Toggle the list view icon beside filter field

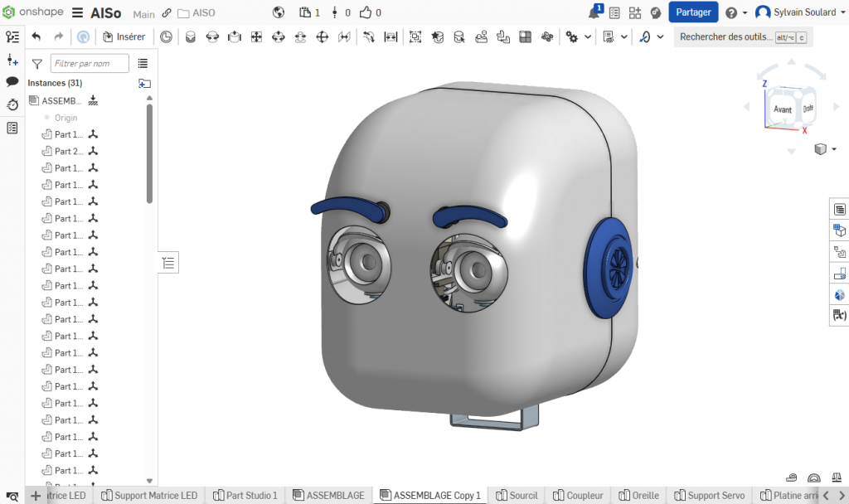[x=143, y=63]
